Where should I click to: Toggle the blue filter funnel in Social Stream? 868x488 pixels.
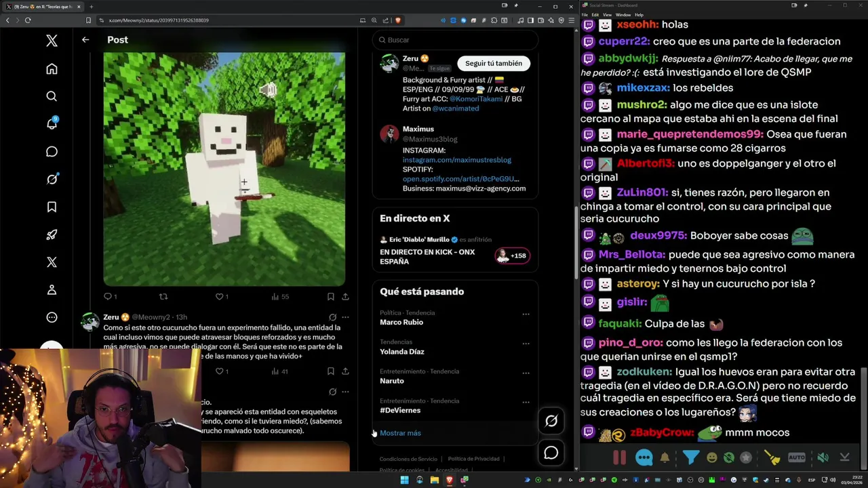click(690, 457)
